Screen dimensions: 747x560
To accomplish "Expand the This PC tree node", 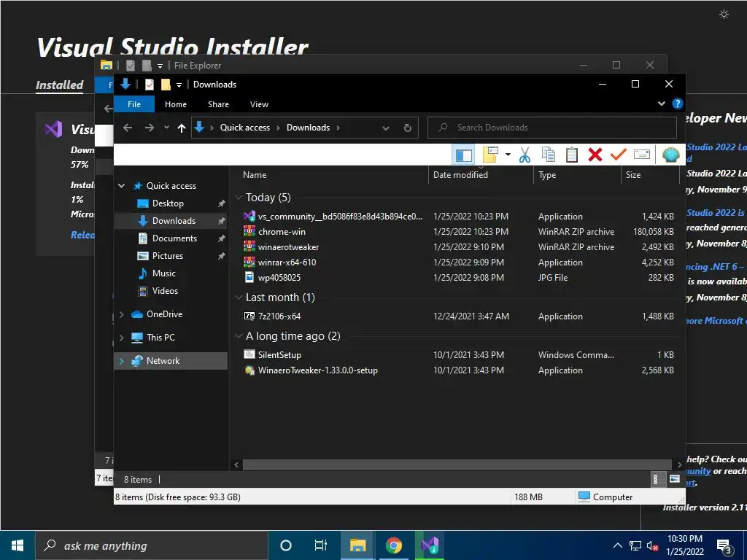I will [122, 338].
